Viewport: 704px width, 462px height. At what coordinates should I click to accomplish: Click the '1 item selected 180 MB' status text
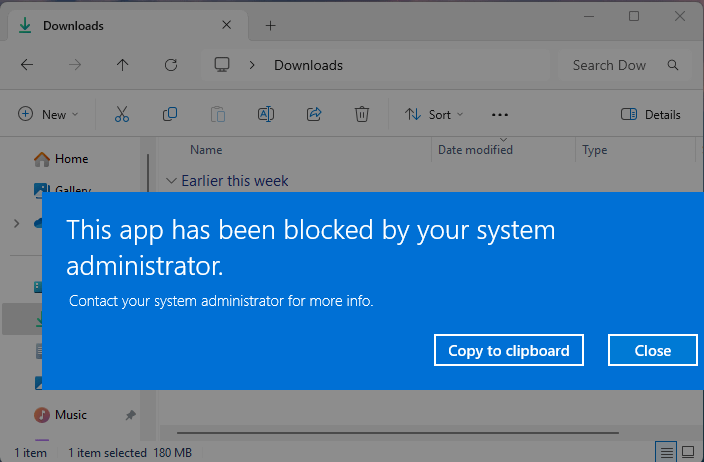coord(130,453)
